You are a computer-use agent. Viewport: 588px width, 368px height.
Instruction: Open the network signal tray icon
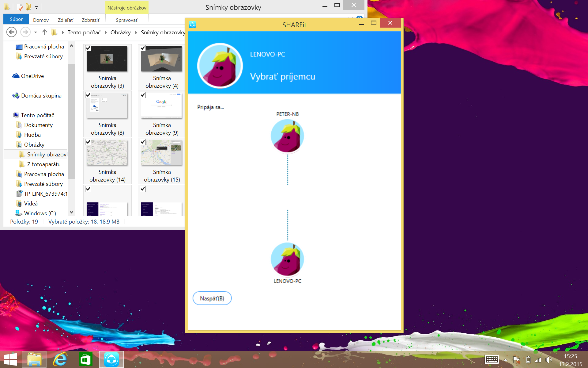538,360
